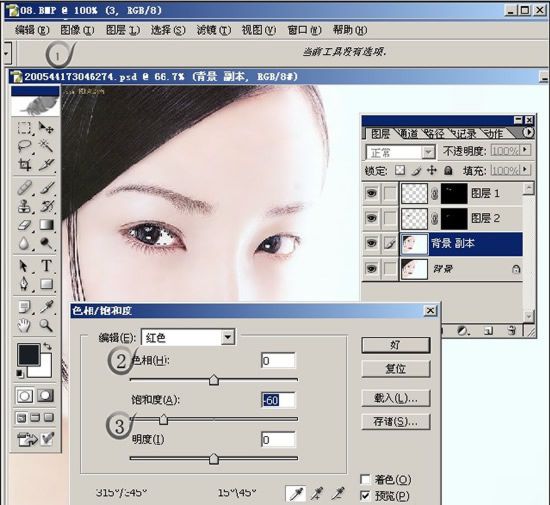Screen dimensions: 550x505
Task: Swap foreground and background colors
Action: tap(47, 346)
